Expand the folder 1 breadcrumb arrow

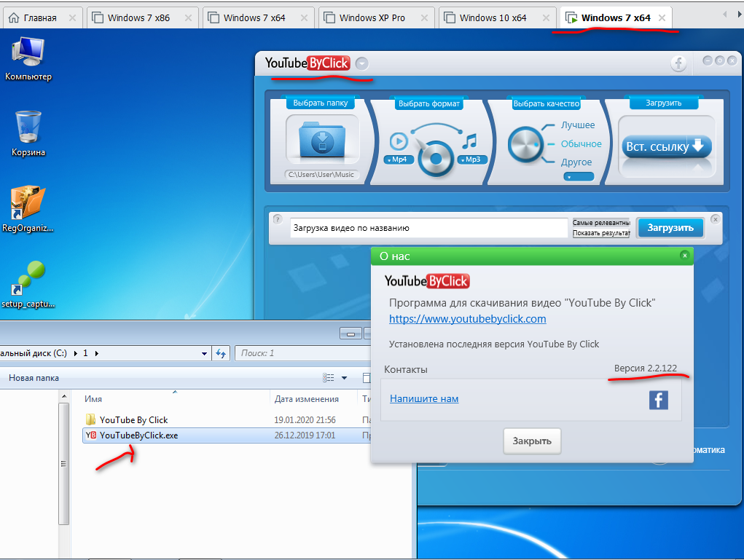pyautogui.click(x=97, y=353)
